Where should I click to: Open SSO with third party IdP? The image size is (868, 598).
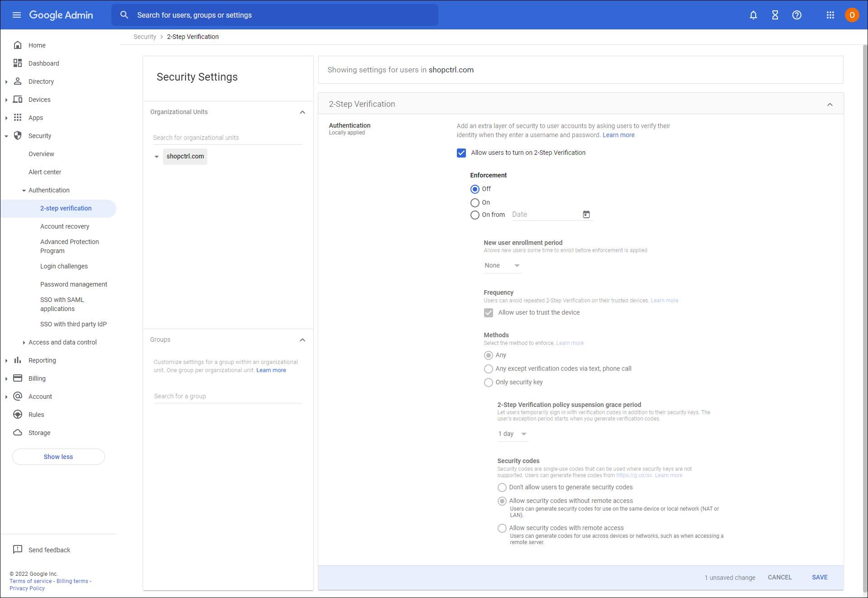[73, 324]
